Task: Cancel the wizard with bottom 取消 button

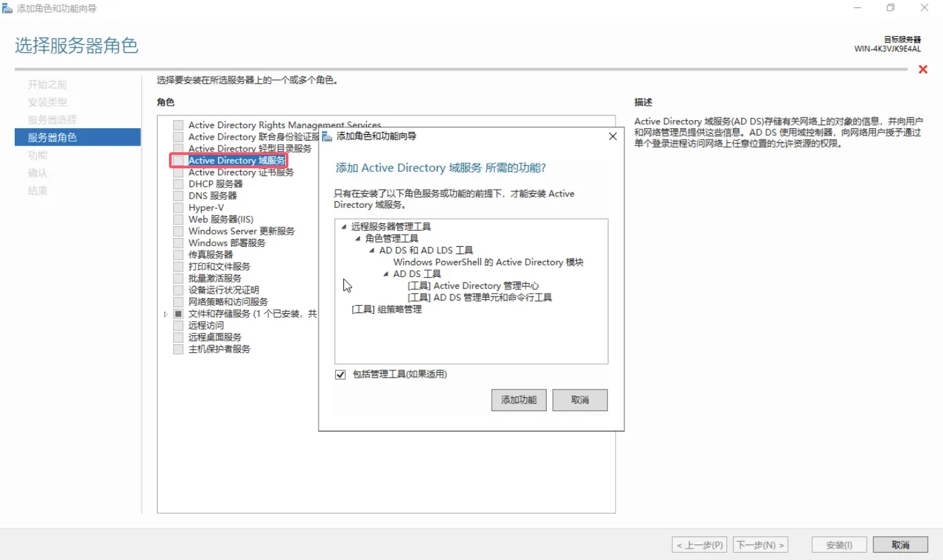Action: tap(900, 545)
